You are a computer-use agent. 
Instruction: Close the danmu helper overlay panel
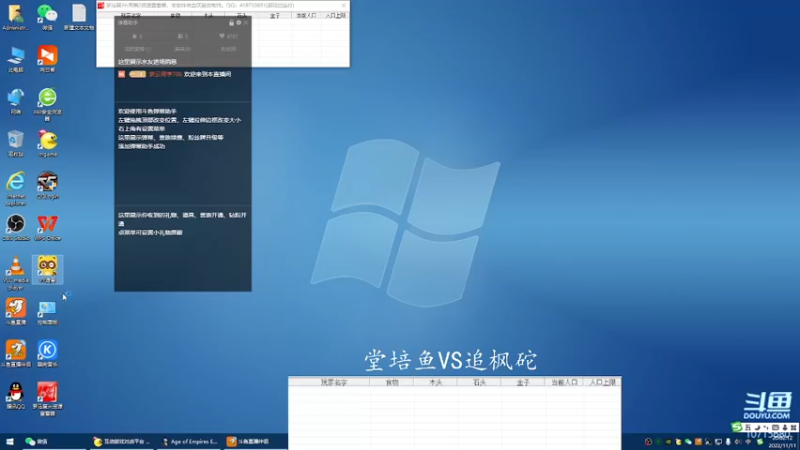(x=246, y=23)
